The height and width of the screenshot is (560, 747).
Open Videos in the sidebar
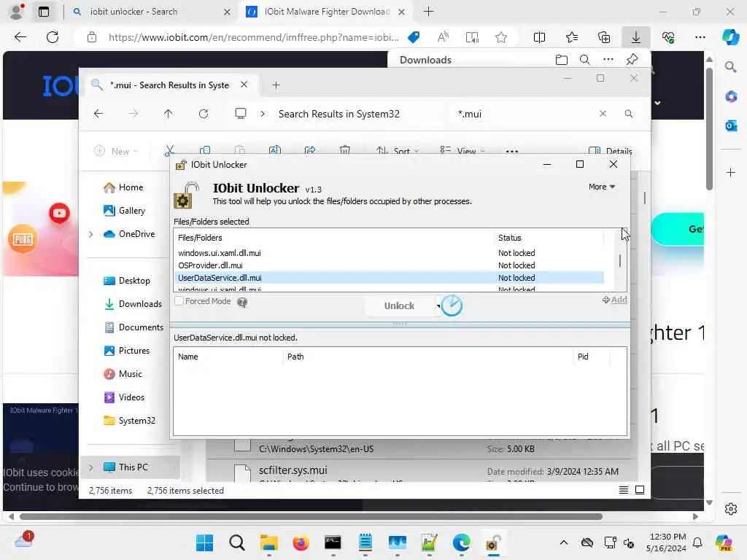click(124, 397)
